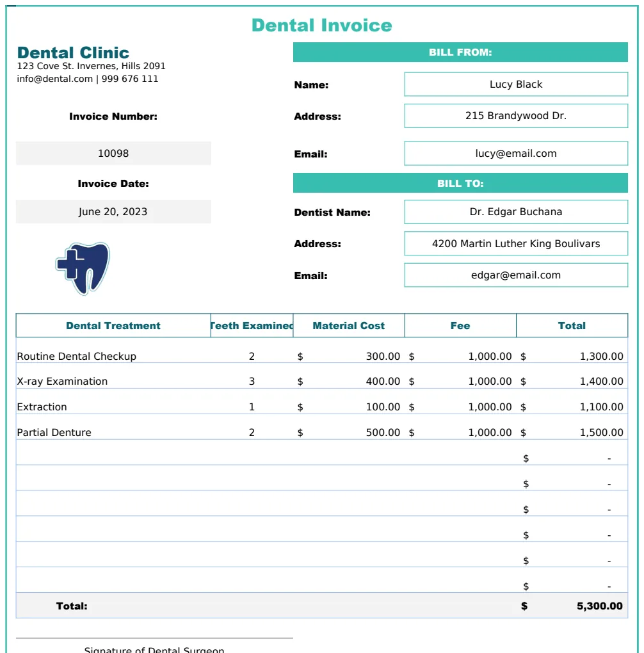Click the Total: label in footer row
Image resolution: width=644 pixels, height=653 pixels.
[x=72, y=606]
